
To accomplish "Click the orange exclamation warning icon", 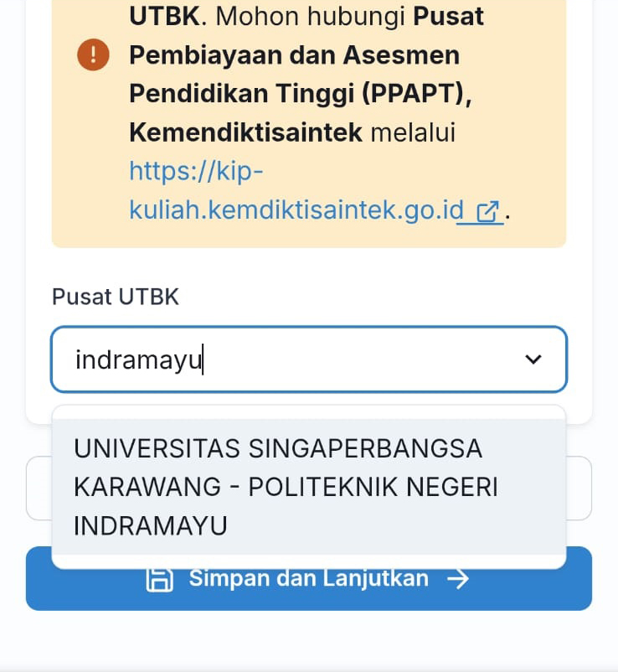I will pyautogui.click(x=93, y=55).
